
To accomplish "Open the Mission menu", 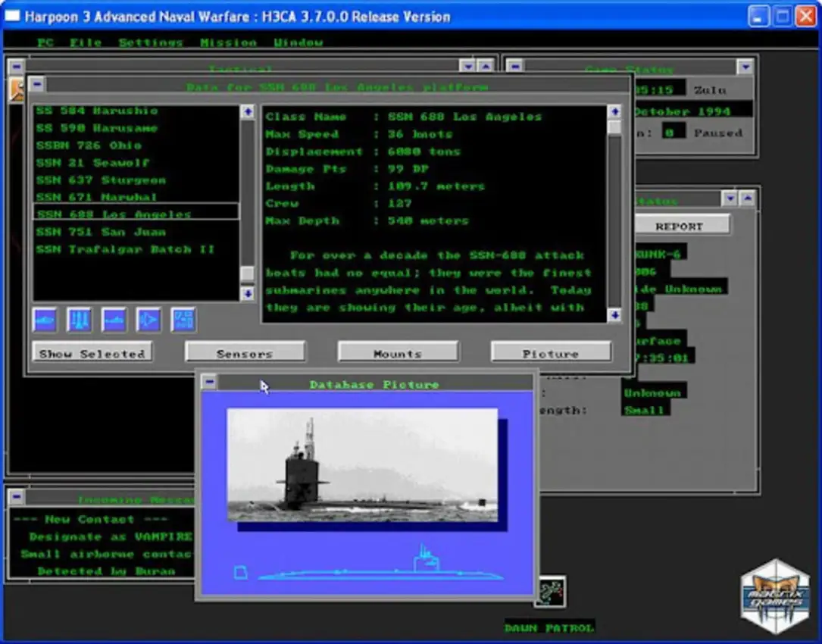I will pyautogui.click(x=229, y=42).
